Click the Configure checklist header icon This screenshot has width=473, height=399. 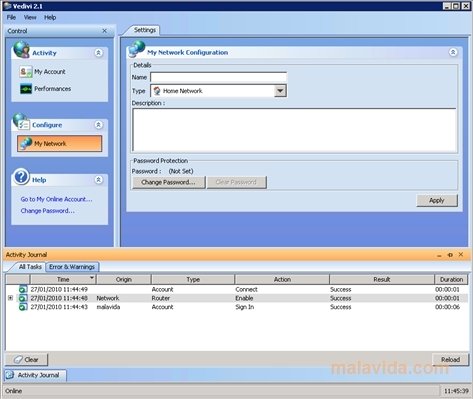point(21,122)
